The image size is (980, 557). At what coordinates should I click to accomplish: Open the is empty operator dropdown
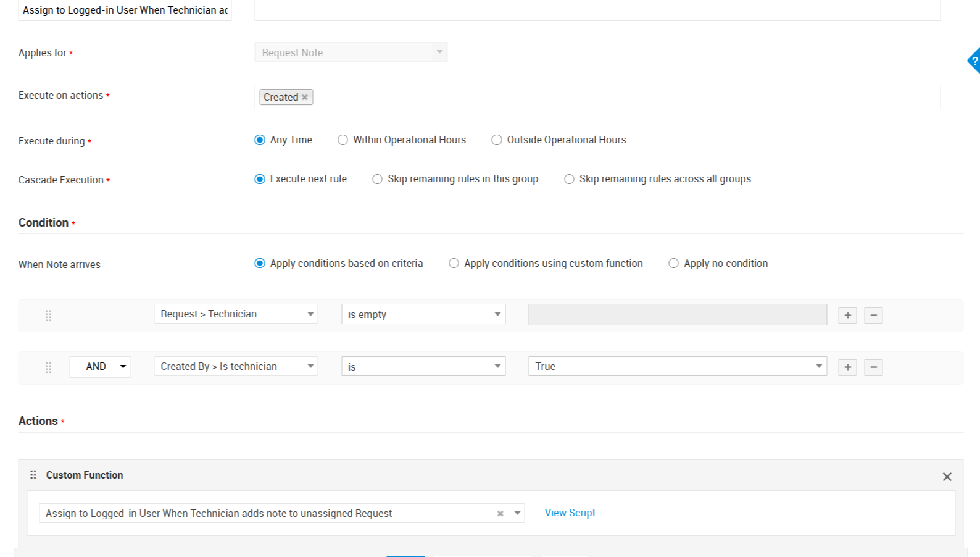[423, 314]
